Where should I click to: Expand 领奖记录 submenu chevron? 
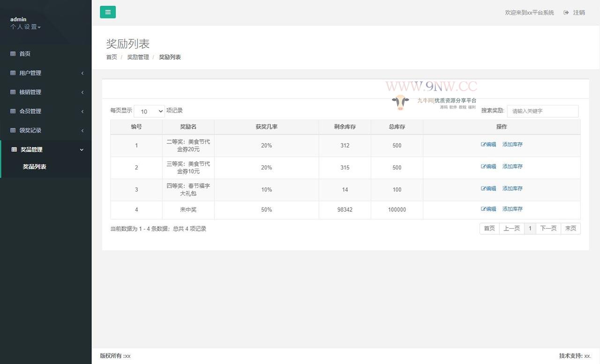(x=82, y=131)
